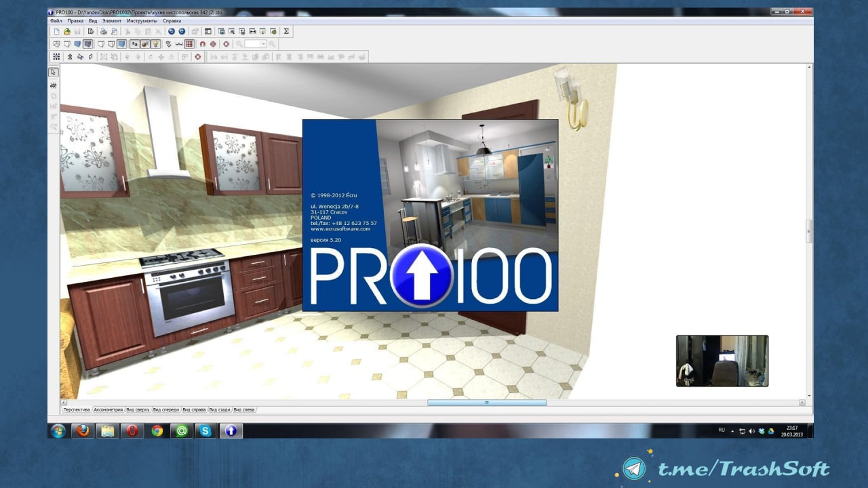
Task: Switch to the Вид сверху tab
Action: [x=138, y=410]
